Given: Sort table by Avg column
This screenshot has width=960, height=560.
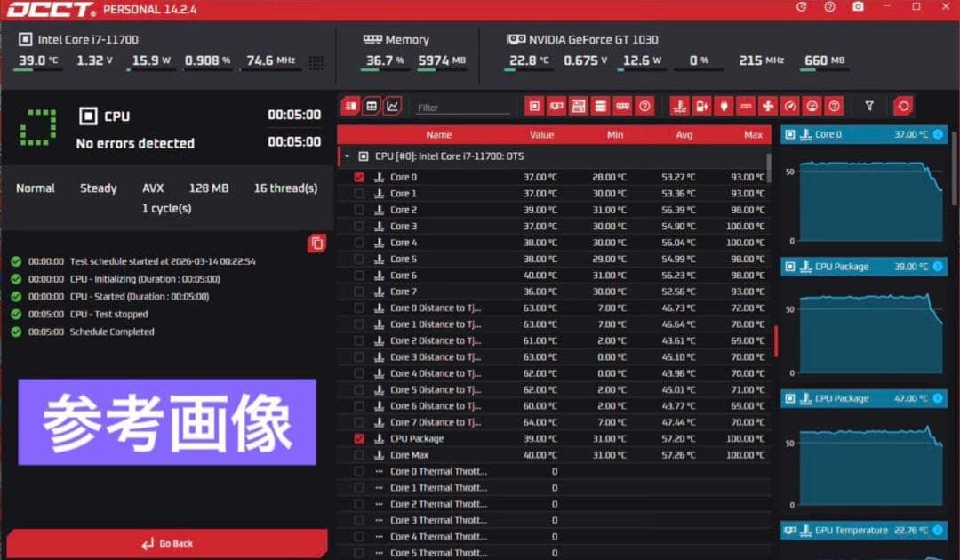Looking at the screenshot, I should 684,134.
